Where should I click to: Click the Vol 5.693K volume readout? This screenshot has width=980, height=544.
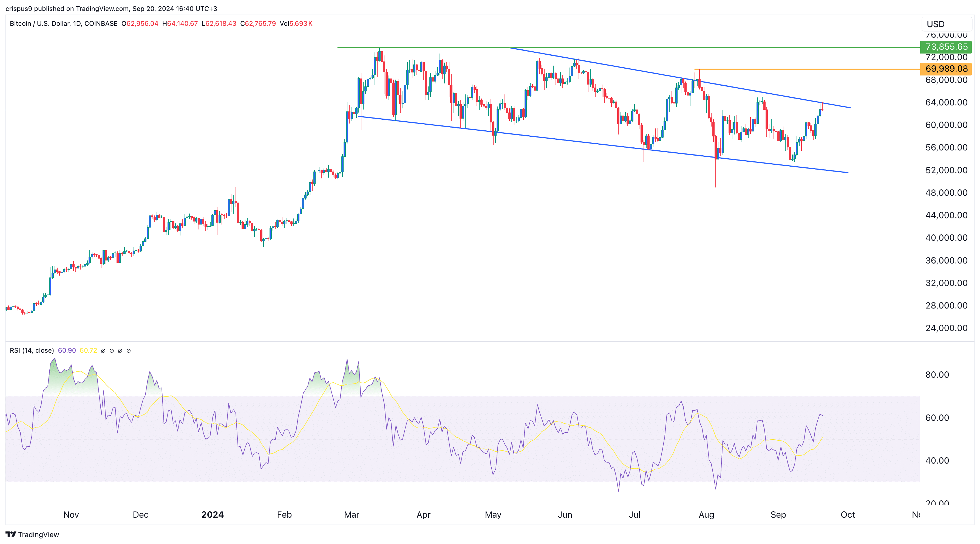pyautogui.click(x=296, y=24)
